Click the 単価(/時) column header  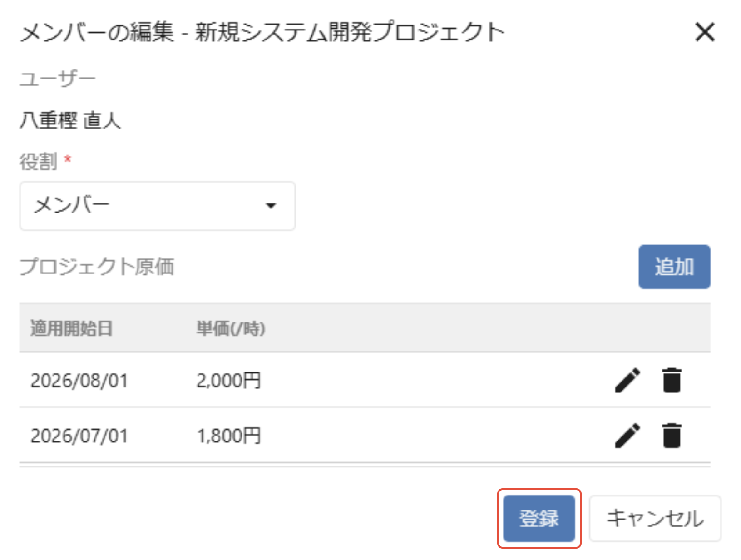(231, 328)
